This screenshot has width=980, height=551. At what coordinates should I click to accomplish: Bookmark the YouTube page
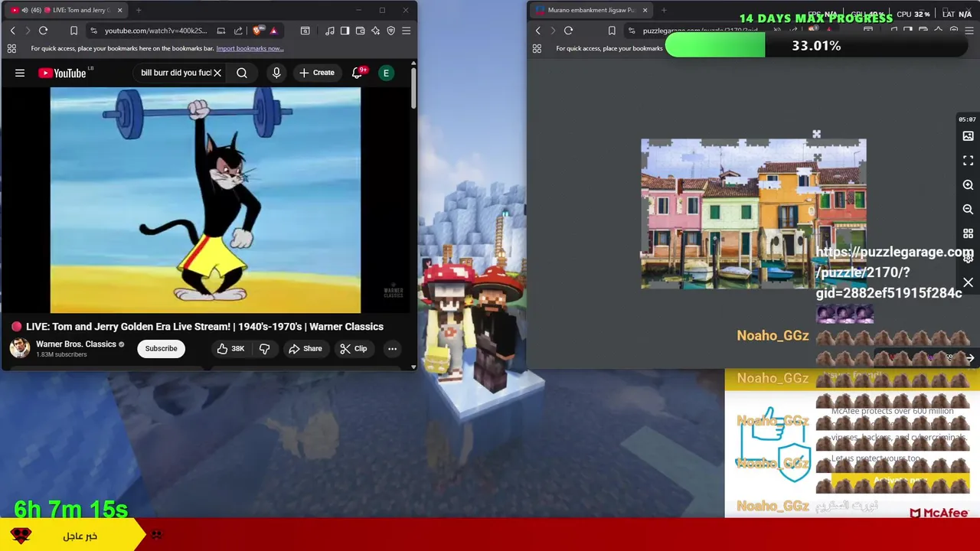click(73, 31)
